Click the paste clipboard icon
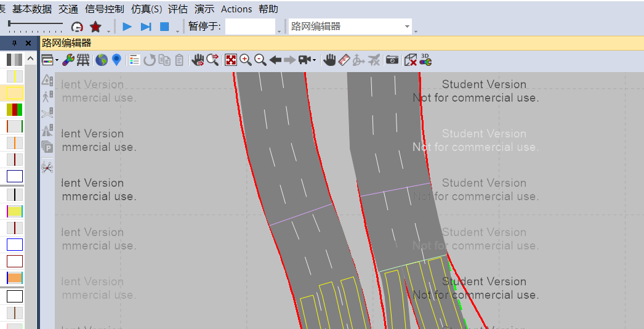Image resolution: width=644 pixels, height=329 pixels. pyautogui.click(x=179, y=60)
